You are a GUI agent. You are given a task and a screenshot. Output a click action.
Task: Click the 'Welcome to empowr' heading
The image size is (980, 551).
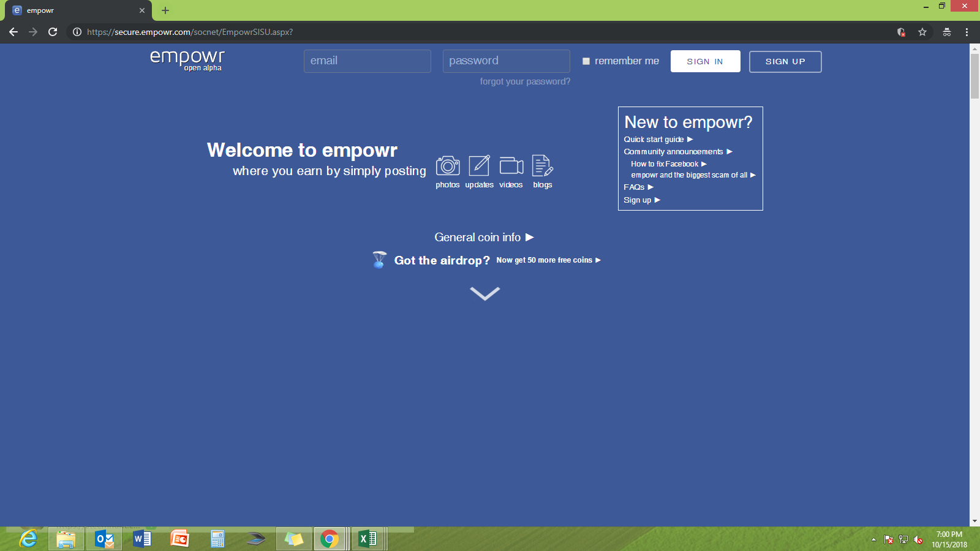click(302, 150)
